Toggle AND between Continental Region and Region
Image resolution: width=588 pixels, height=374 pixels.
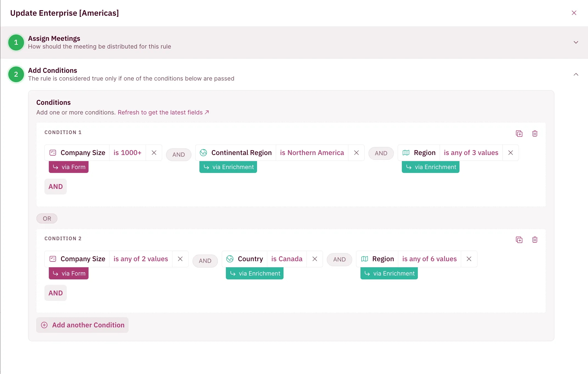click(x=381, y=153)
